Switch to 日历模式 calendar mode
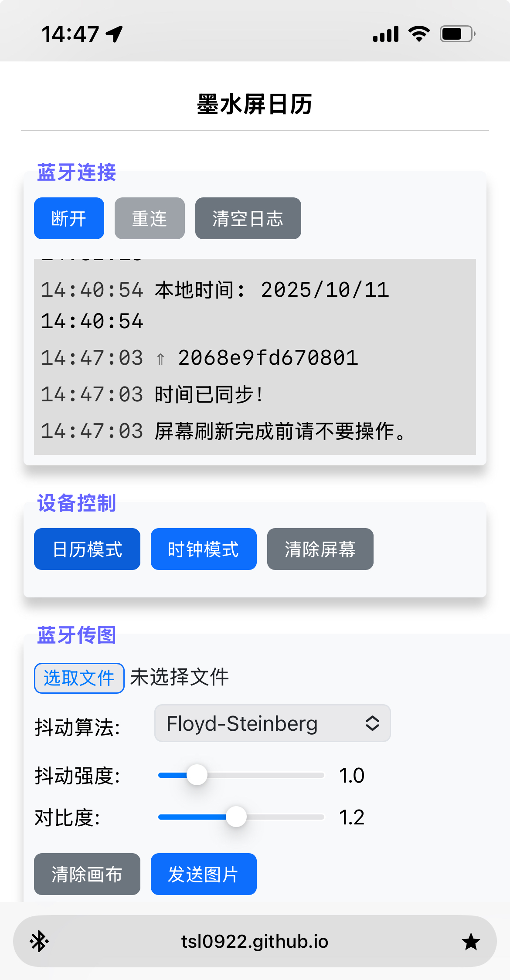The image size is (510, 980). [x=87, y=549]
